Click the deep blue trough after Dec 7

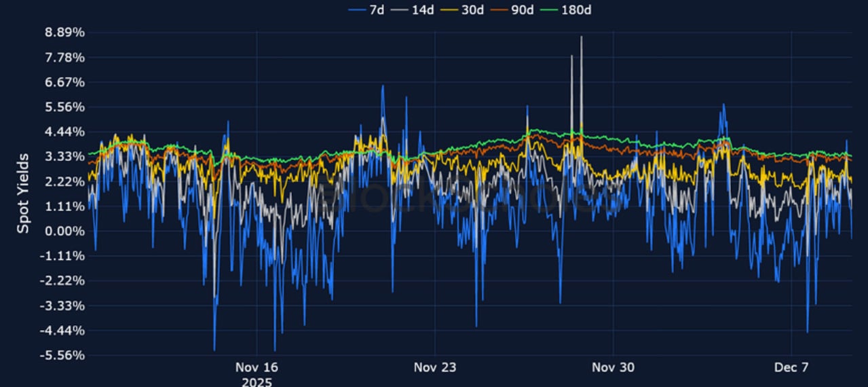pyautogui.click(x=807, y=331)
